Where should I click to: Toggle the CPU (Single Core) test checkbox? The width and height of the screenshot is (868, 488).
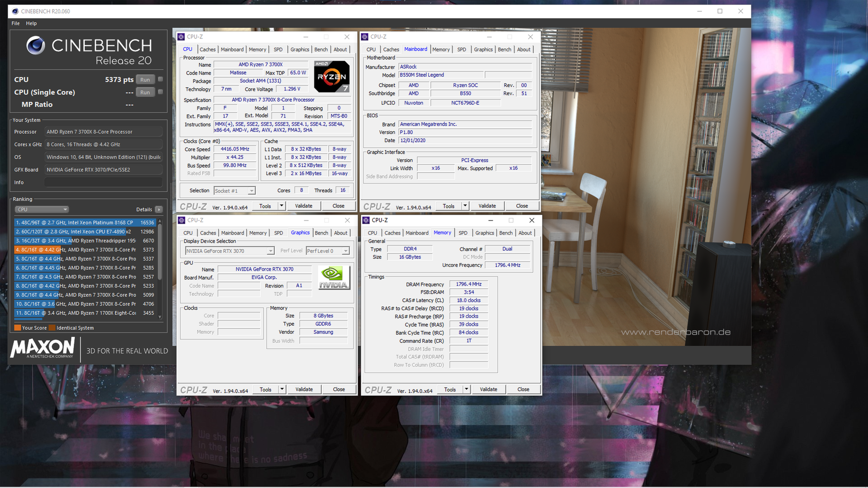160,92
